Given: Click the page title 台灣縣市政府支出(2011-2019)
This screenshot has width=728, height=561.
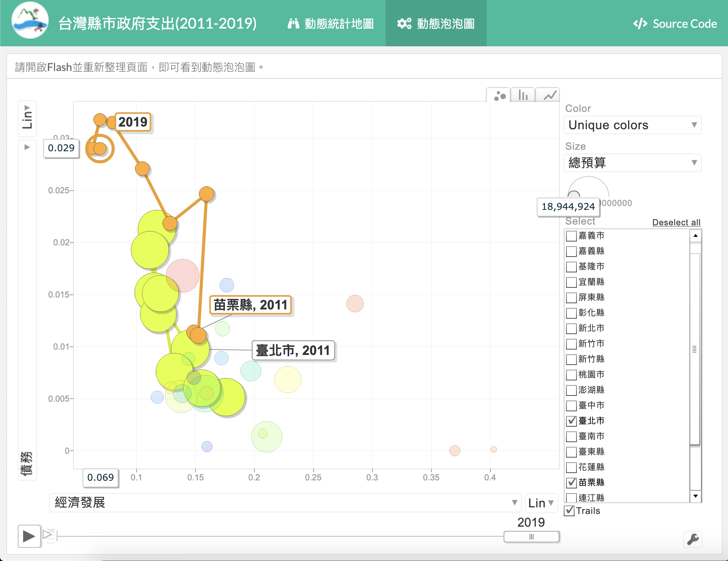Looking at the screenshot, I should tap(157, 24).
